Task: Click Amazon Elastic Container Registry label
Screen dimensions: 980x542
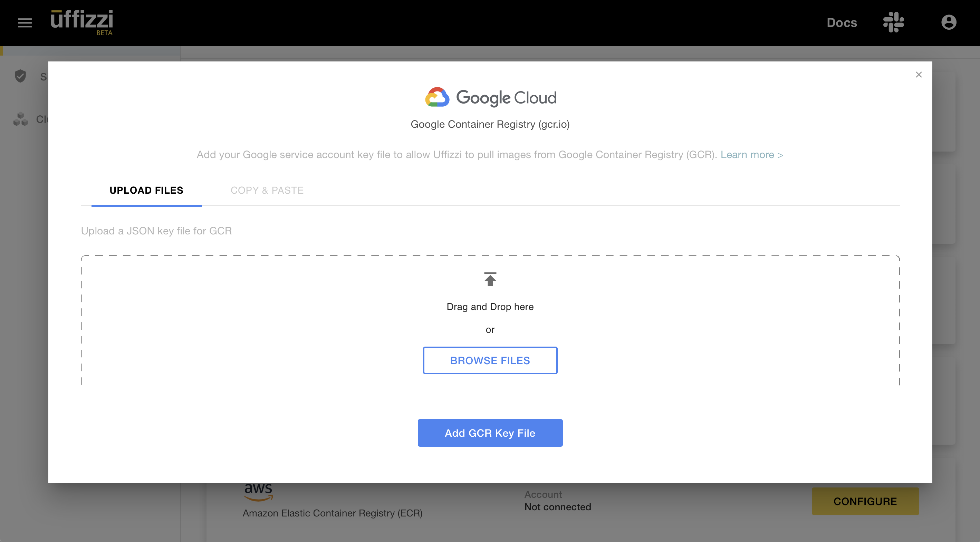Action: point(333,513)
